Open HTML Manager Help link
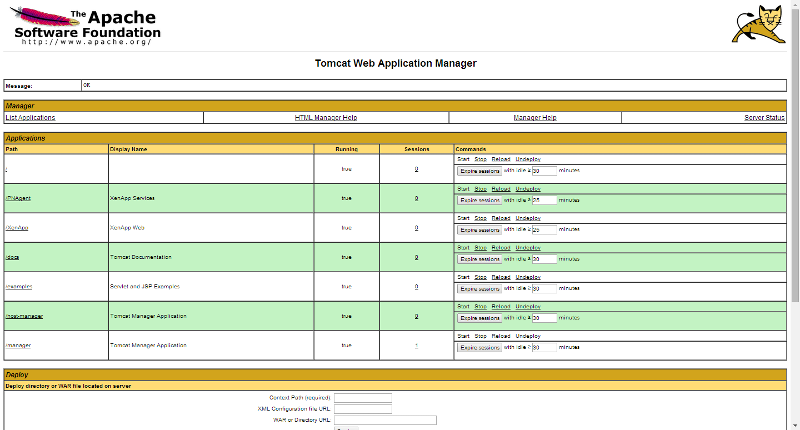800x430 pixels. click(x=326, y=117)
